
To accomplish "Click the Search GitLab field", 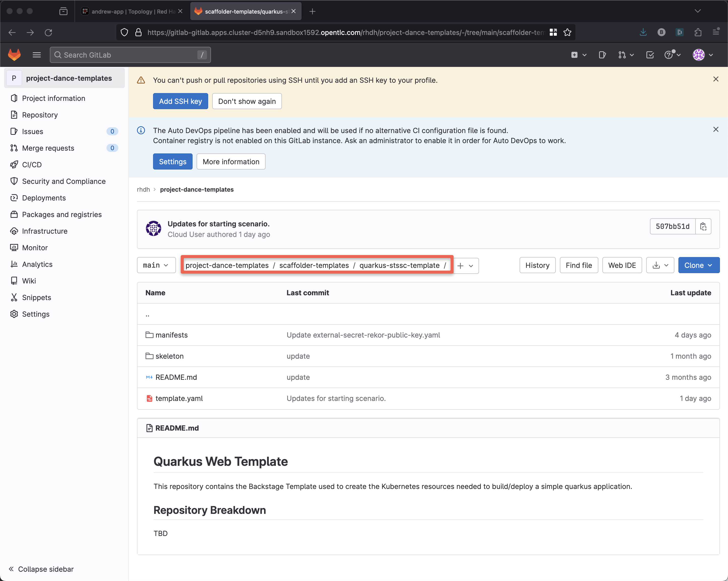I will [x=130, y=55].
